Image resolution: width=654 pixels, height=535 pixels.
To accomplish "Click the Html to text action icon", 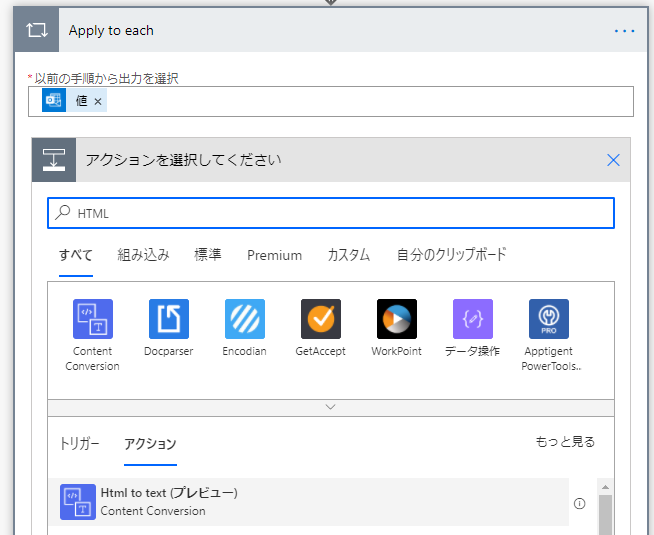I will pyautogui.click(x=78, y=502).
